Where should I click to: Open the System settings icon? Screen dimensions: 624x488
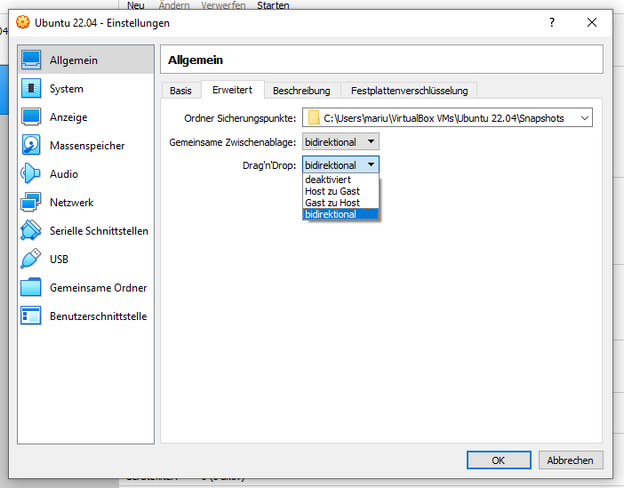[32, 89]
